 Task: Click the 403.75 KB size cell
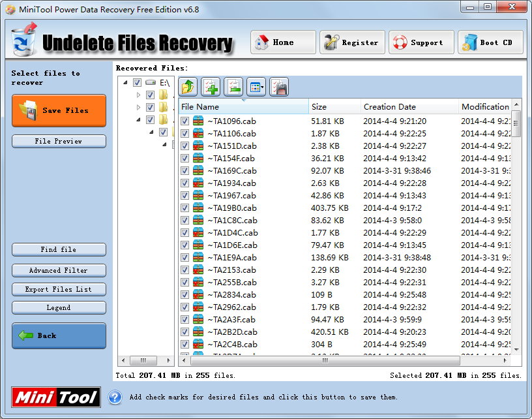pyautogui.click(x=330, y=208)
